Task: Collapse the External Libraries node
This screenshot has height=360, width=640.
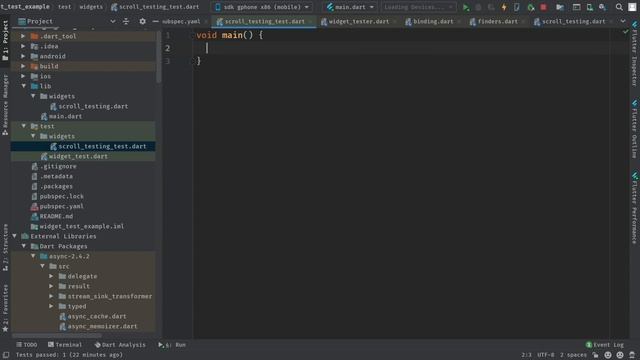Action: pyautogui.click(x=14, y=236)
